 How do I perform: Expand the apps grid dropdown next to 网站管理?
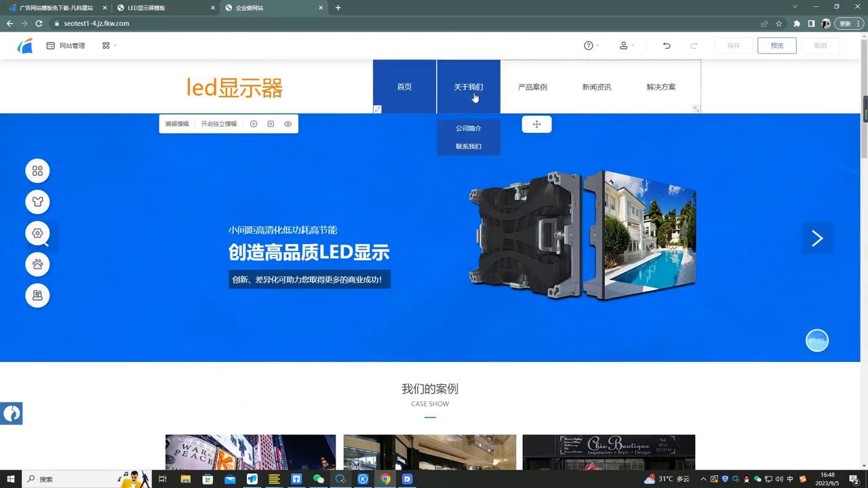click(x=106, y=45)
